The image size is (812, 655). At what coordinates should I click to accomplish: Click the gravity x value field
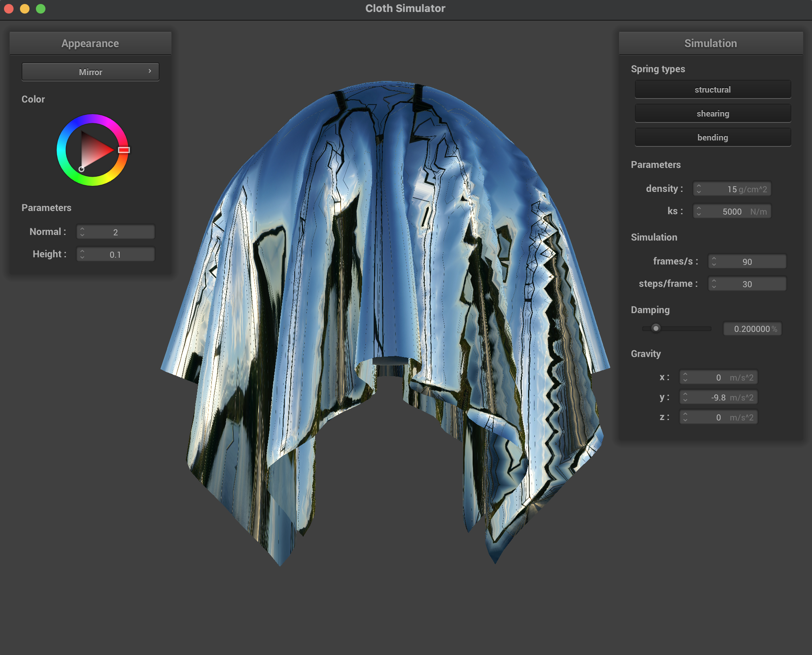pyautogui.click(x=719, y=377)
